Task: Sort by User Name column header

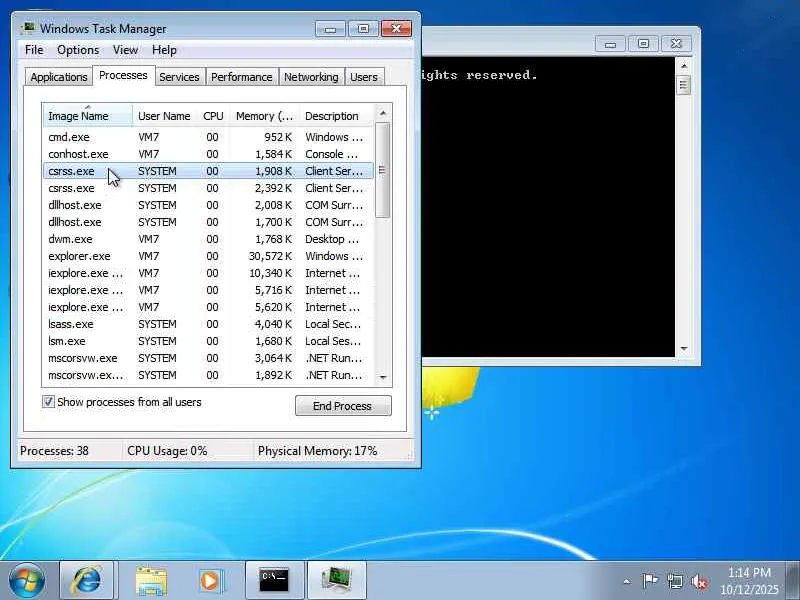Action: pos(164,116)
